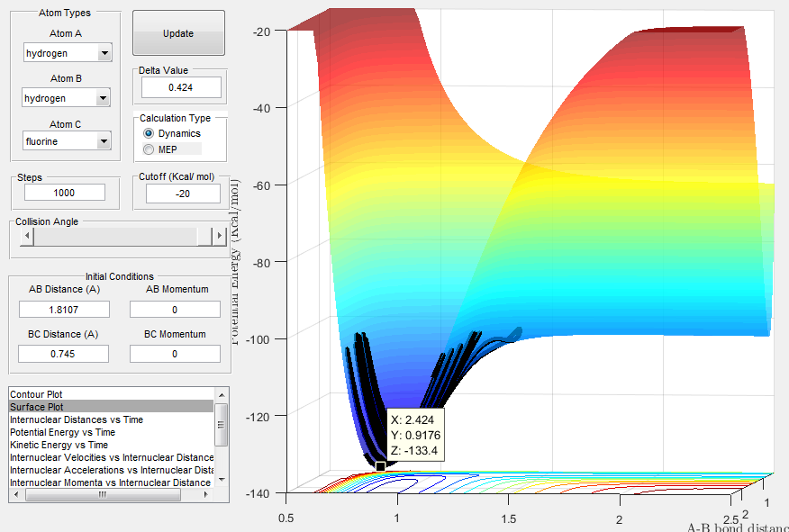Select Potential Energy vs Time in list
789x532 pixels.
coord(62,432)
